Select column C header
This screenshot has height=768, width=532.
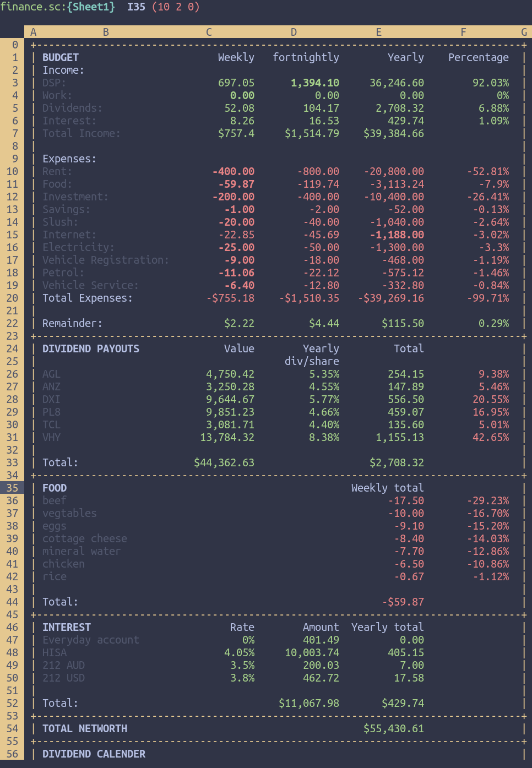tap(209, 32)
